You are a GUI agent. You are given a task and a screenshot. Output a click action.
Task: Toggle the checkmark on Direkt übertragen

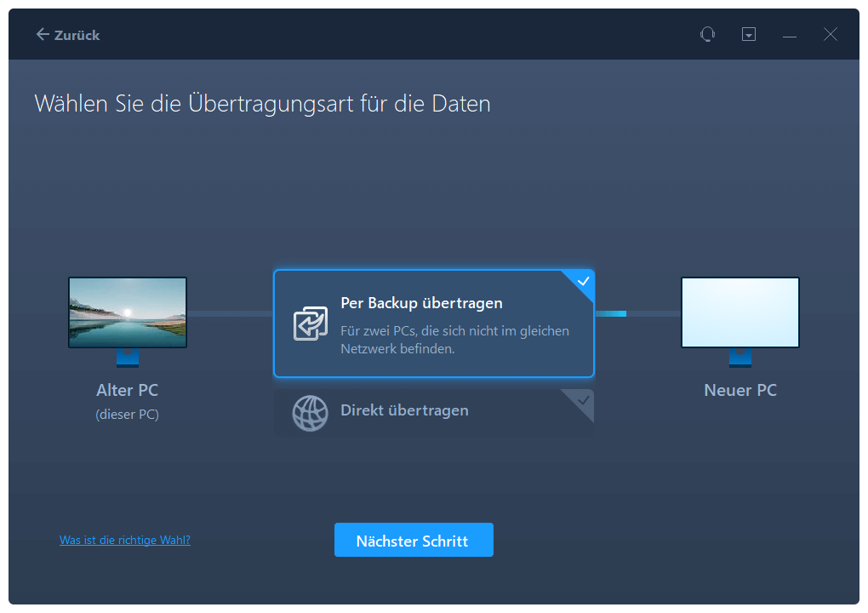point(582,400)
